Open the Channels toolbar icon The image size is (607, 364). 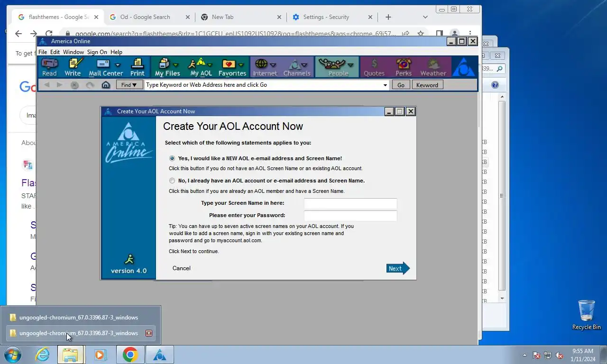coord(296,67)
